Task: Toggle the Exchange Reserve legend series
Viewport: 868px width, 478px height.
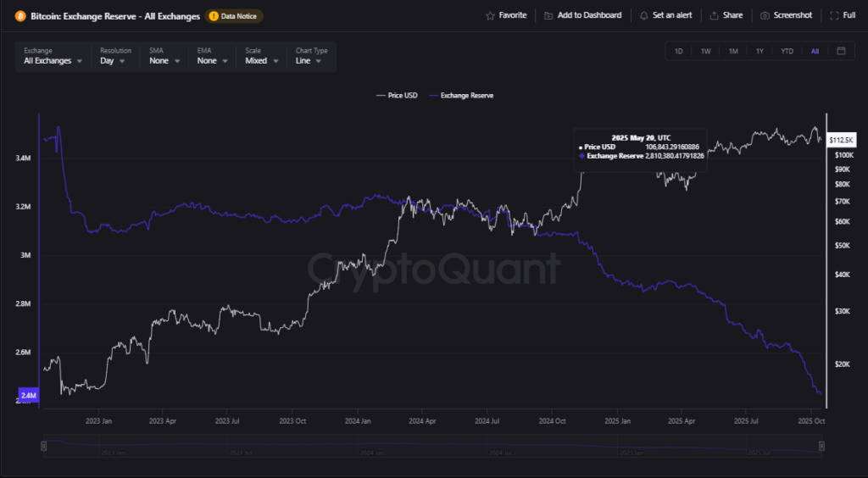Action: pos(462,96)
